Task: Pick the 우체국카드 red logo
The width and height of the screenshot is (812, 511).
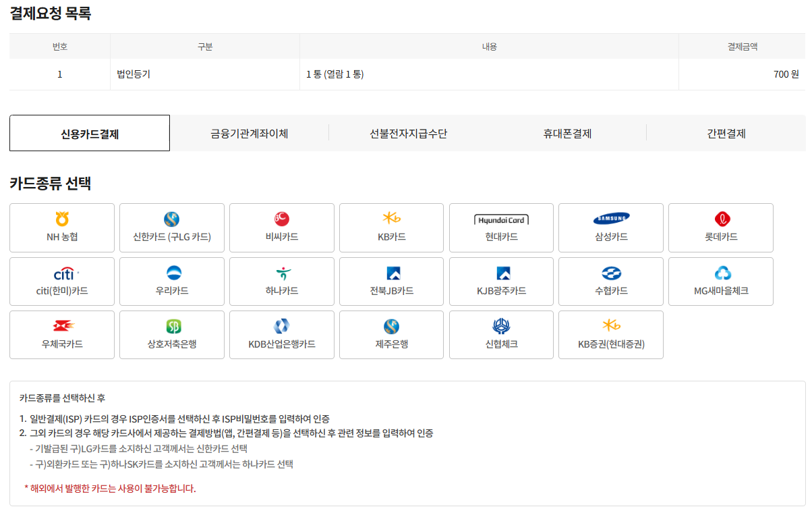Action: 64,327
